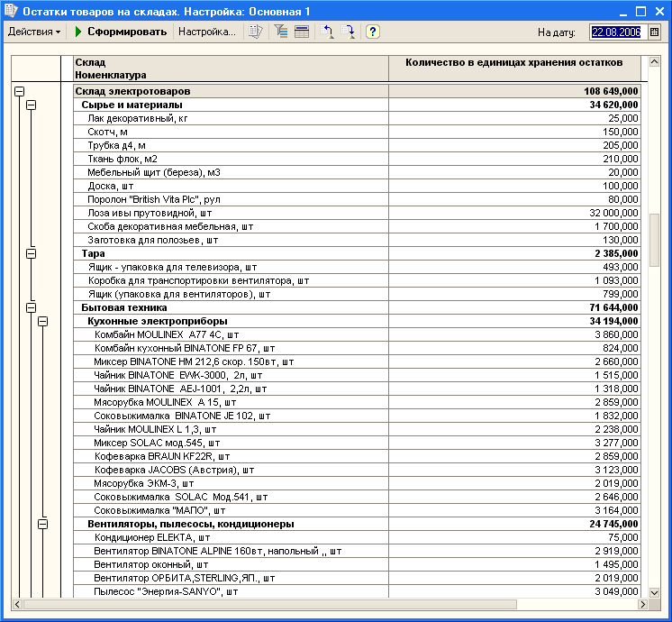Click the horizontal scrollbar left arrow
The width and height of the screenshot is (672, 622).
tap(17, 604)
